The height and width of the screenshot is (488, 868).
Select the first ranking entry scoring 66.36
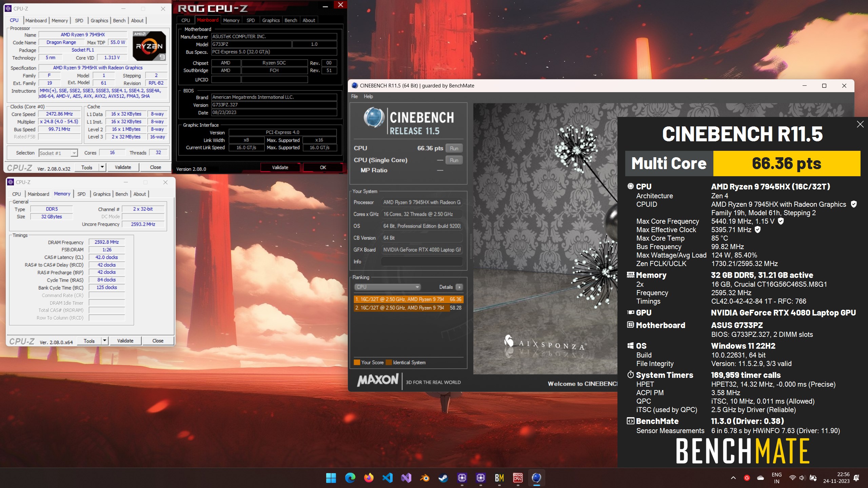(408, 299)
